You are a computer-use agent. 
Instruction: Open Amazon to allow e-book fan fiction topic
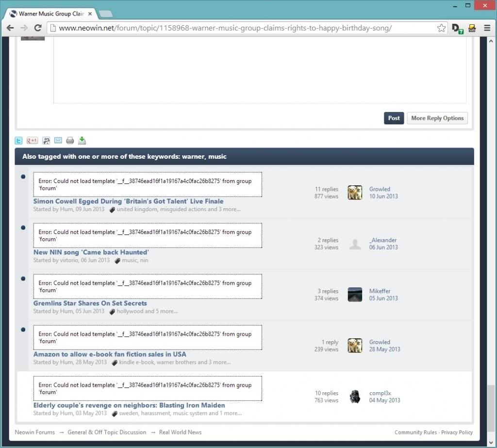[110, 354]
